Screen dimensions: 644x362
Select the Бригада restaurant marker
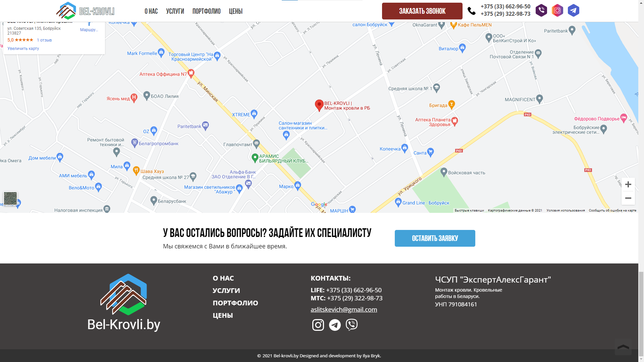point(451,105)
